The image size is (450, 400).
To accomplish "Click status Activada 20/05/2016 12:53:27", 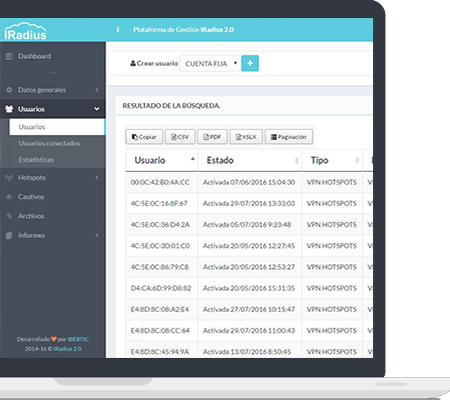I will tap(249, 267).
